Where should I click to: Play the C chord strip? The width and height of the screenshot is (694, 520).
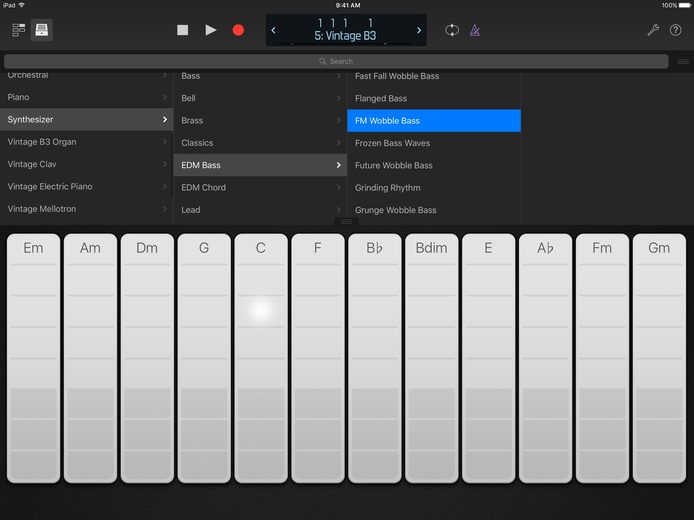click(261, 358)
